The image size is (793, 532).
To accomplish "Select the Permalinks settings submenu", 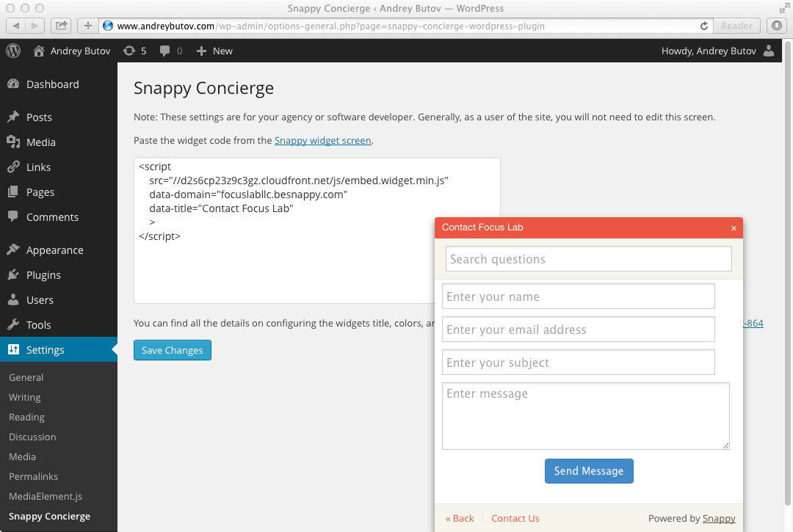I will 33,476.
